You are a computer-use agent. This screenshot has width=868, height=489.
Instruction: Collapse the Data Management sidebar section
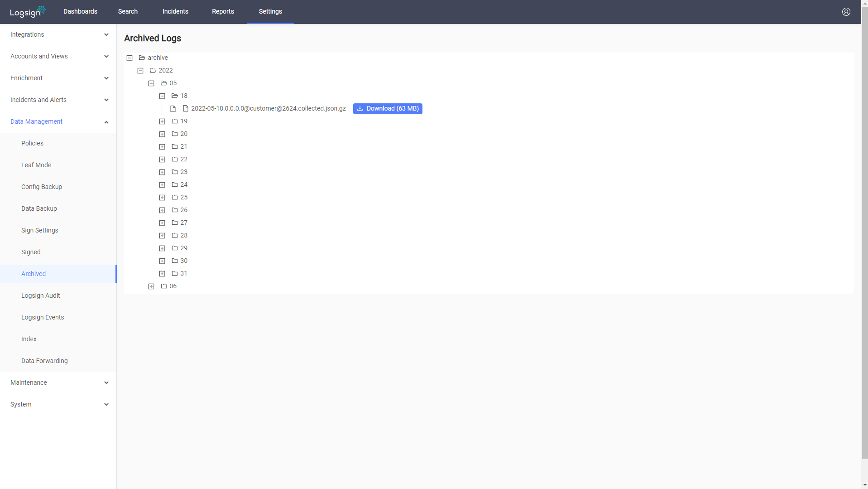pyautogui.click(x=106, y=121)
